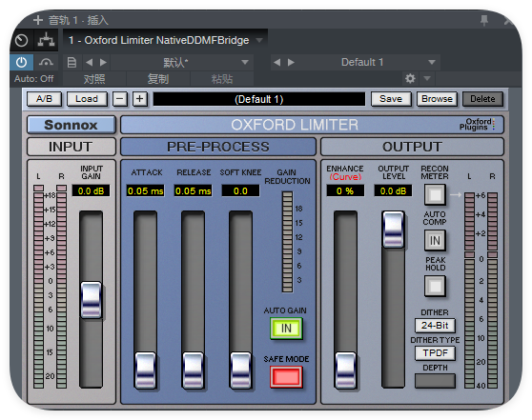Click the ENHANCE 0 % value field
Image resolution: width=532 pixels, height=420 pixels.
(345, 190)
